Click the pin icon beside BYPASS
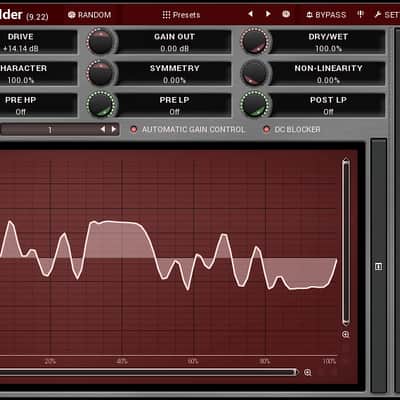This screenshot has width=400, height=400. coord(360,14)
